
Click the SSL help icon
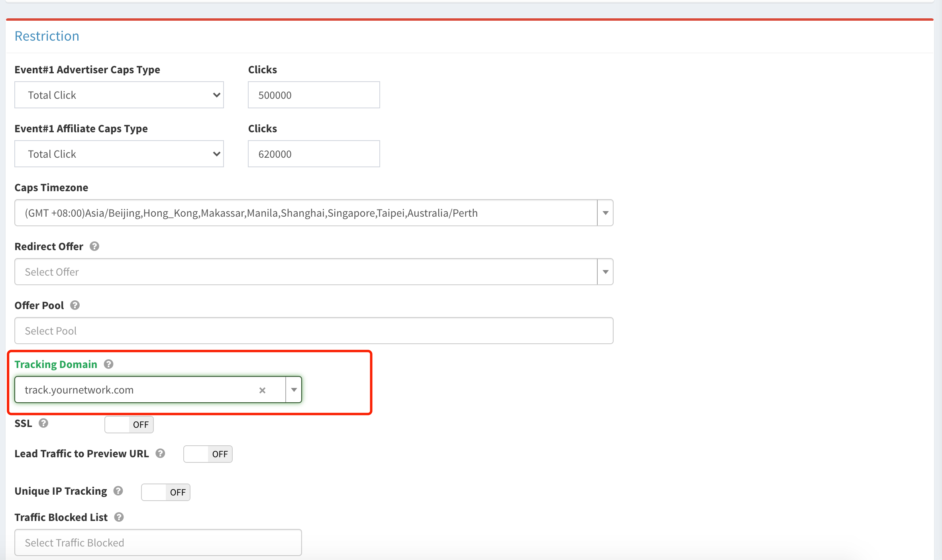pyautogui.click(x=44, y=423)
